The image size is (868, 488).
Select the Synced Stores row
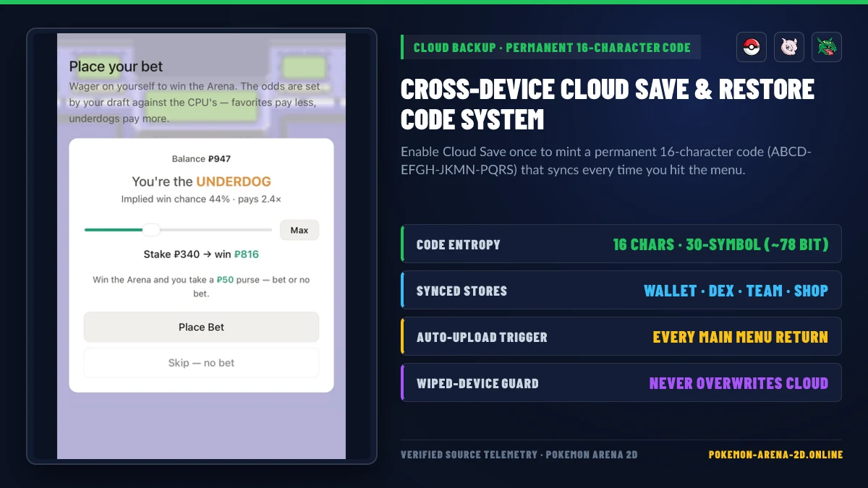pos(621,291)
